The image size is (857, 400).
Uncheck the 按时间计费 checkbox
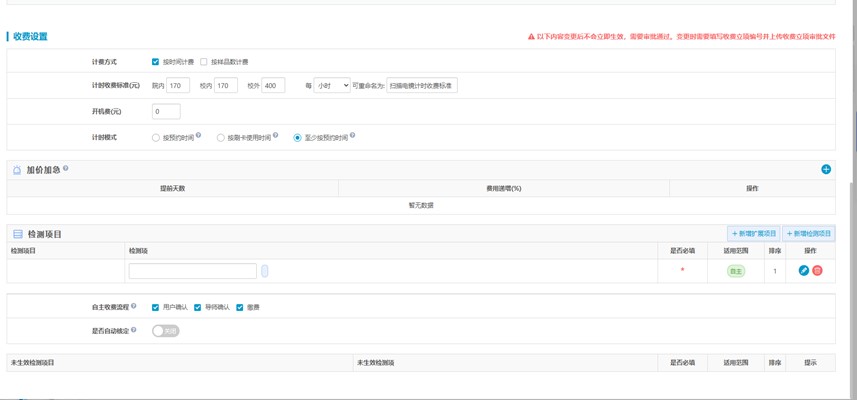click(x=155, y=62)
